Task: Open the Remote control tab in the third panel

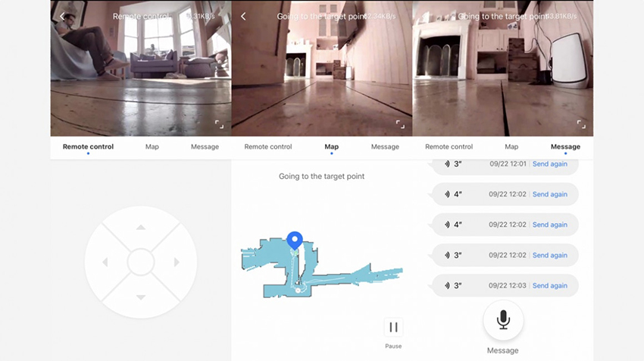Action: [449, 147]
